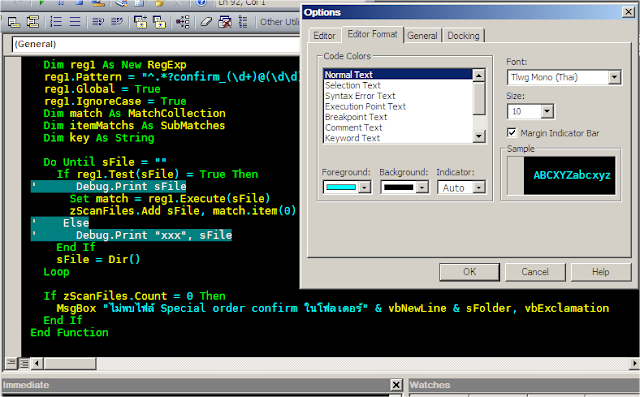Viewport: 640px width, 397px height.
Task: Click the code pane horizontal scroll-right arrow
Action: tap(634, 363)
